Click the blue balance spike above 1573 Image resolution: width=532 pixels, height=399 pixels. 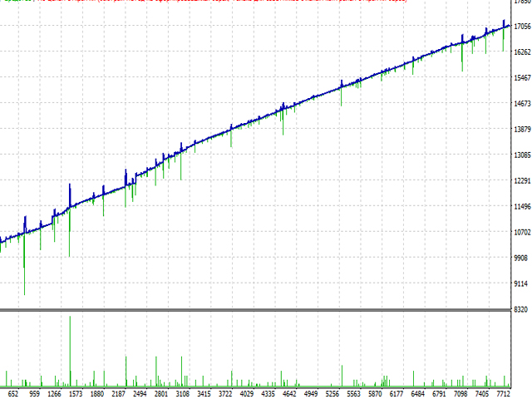pos(70,191)
